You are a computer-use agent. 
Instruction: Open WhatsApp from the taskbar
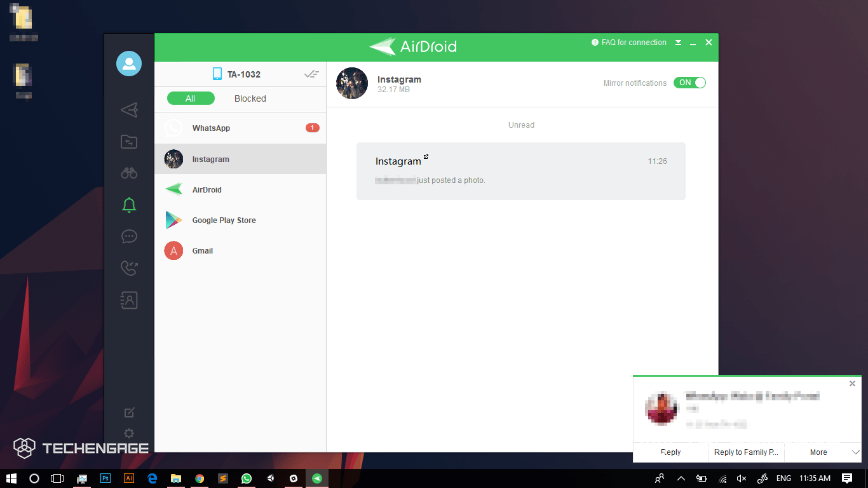click(247, 478)
